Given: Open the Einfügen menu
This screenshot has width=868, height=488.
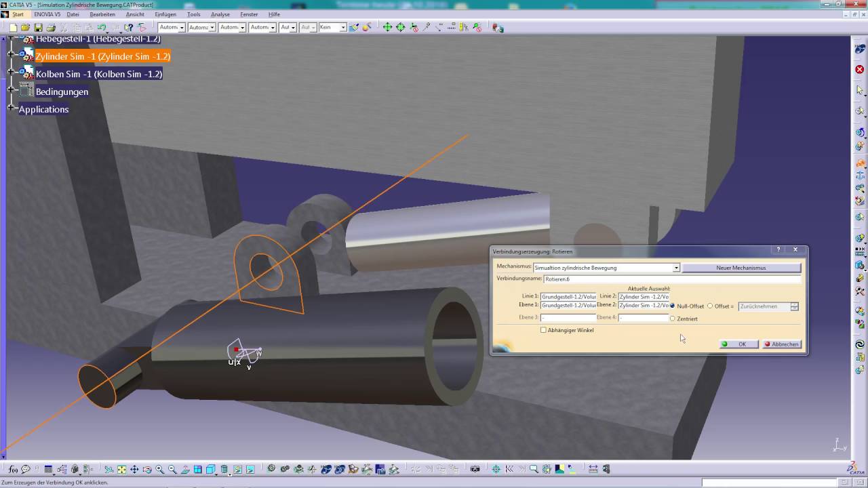Looking at the screenshot, I should pos(165,14).
